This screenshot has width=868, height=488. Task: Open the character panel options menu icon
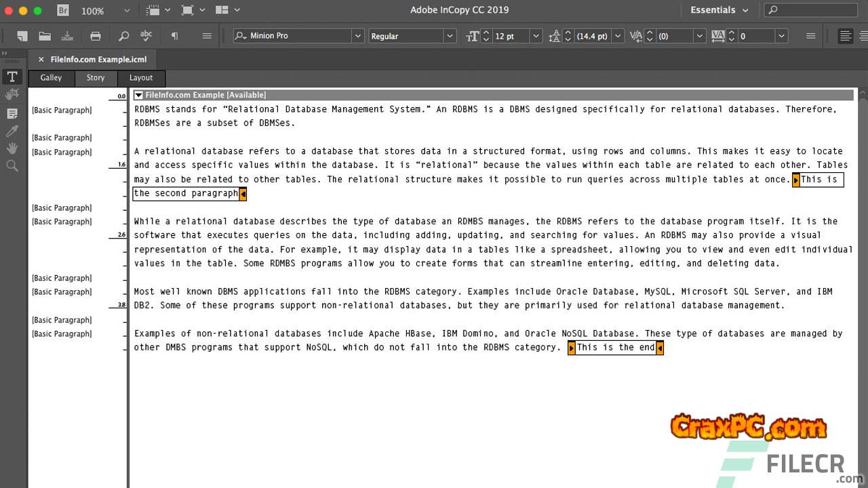coord(811,36)
